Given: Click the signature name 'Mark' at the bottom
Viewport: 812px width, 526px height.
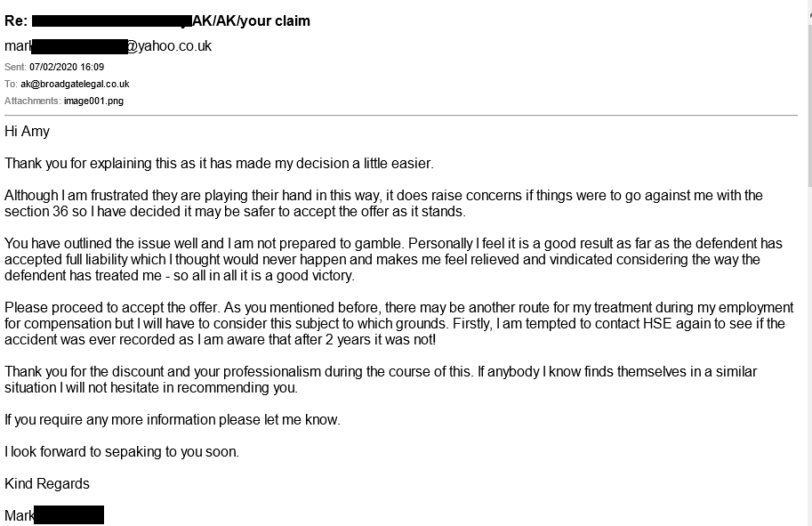Looking at the screenshot, I should click(x=20, y=515).
